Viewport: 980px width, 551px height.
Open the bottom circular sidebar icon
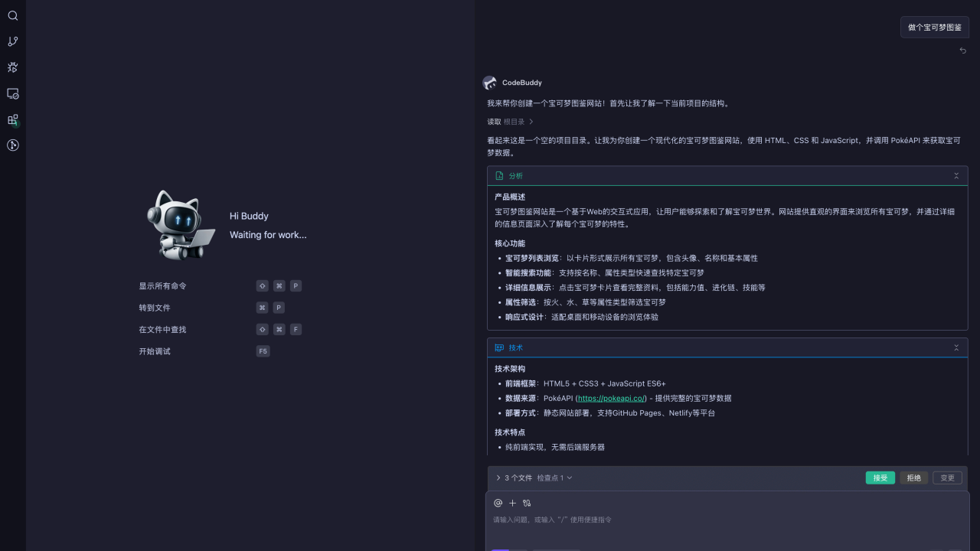click(x=13, y=145)
